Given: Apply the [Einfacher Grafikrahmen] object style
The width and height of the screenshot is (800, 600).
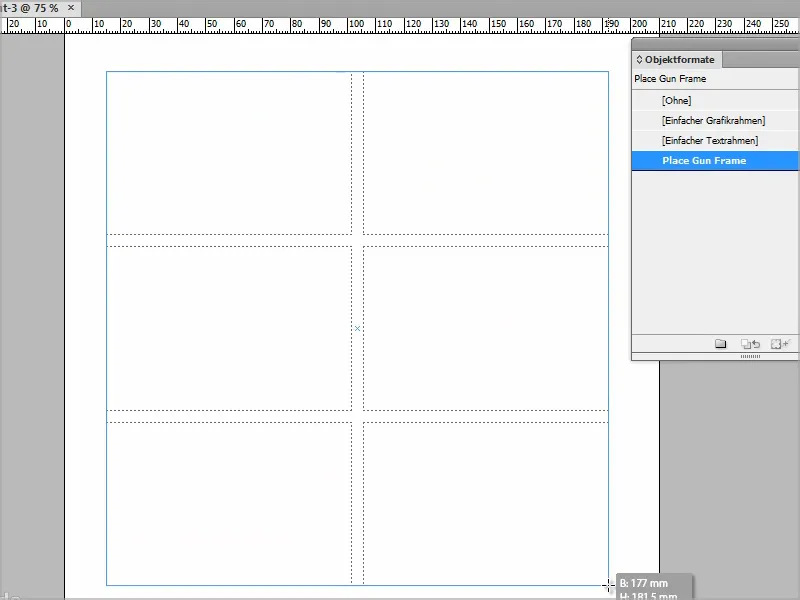Looking at the screenshot, I should pyautogui.click(x=715, y=120).
